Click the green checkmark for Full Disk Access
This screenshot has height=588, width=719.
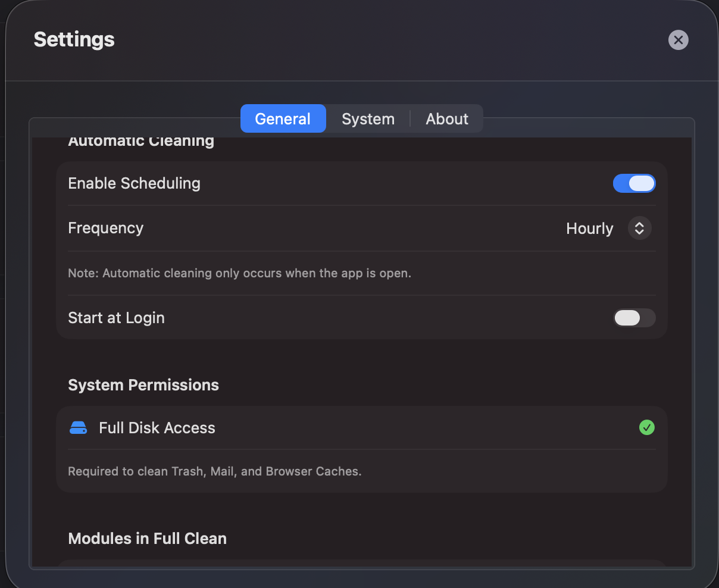(x=647, y=427)
